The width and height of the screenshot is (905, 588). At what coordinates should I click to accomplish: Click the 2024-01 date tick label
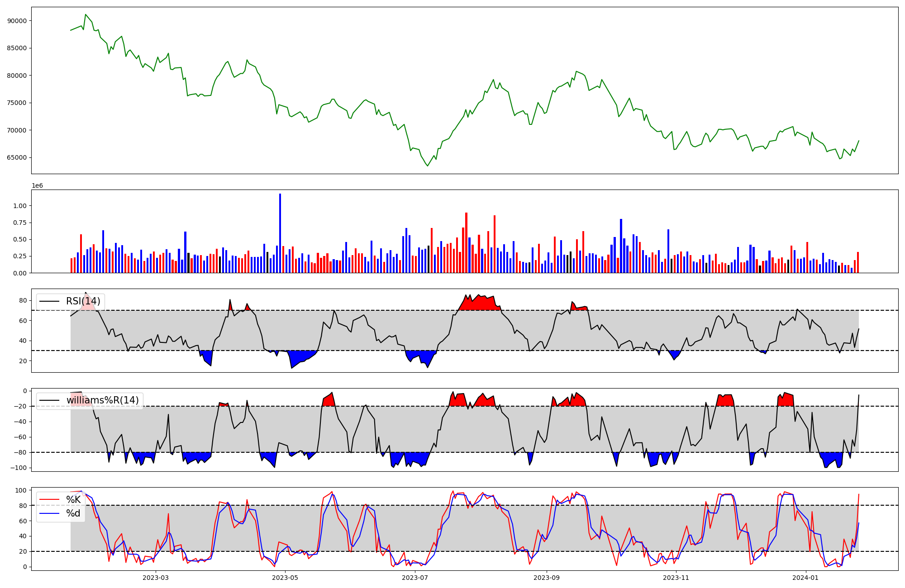coord(806,578)
